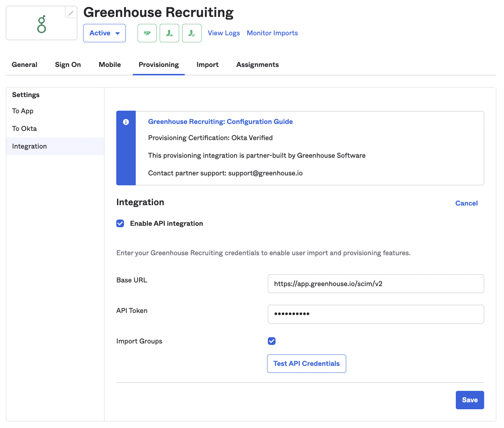Click the API Token input field
The width and height of the screenshot is (504, 428).
(376, 314)
